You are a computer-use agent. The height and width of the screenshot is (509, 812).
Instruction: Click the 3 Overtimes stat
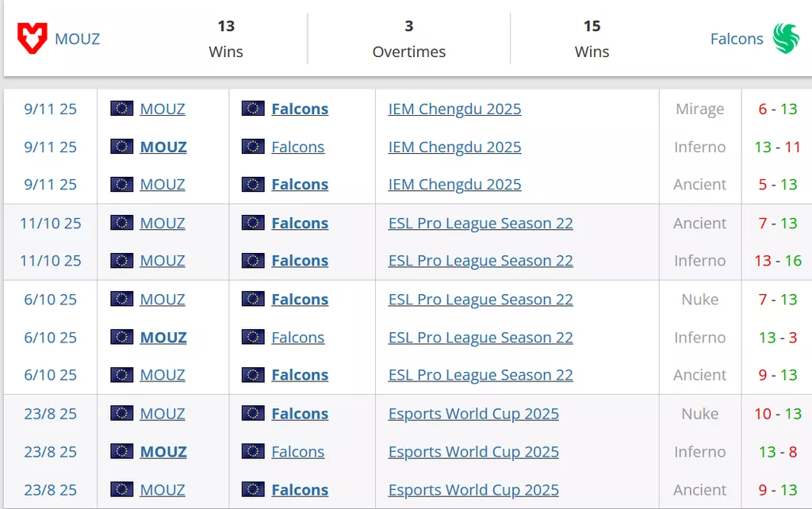408,38
